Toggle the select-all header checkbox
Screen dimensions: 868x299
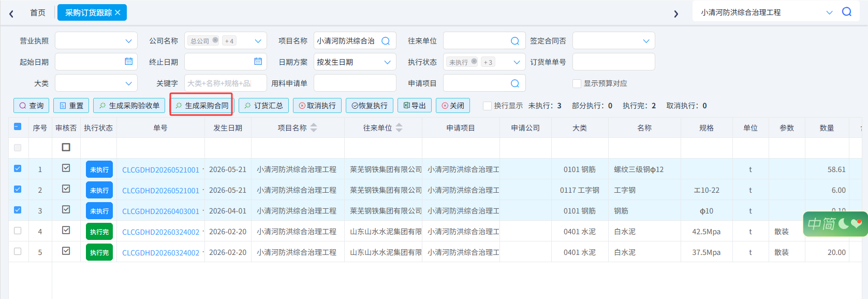coord(18,126)
